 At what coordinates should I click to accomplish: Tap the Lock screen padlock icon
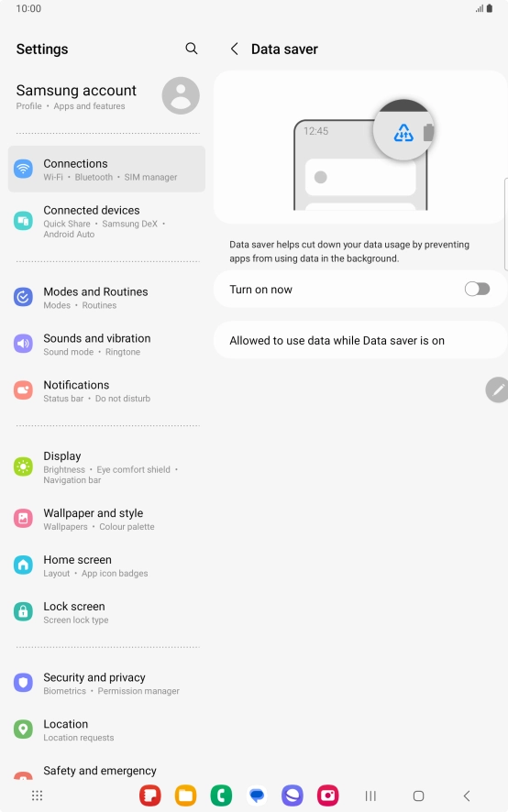point(23,611)
